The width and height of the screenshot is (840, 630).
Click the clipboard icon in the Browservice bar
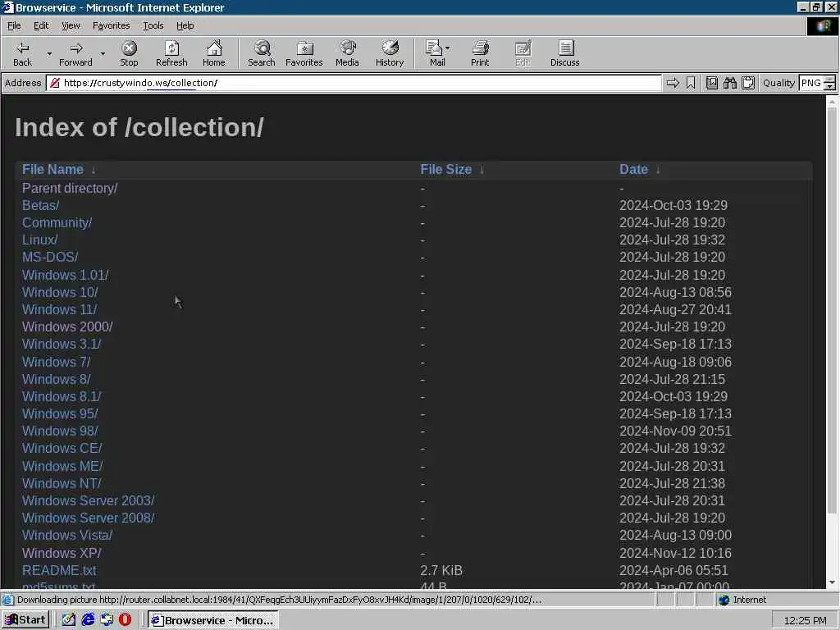[748, 83]
